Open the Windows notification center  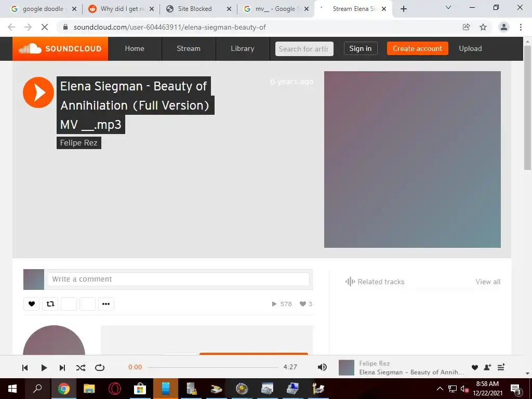click(x=516, y=389)
